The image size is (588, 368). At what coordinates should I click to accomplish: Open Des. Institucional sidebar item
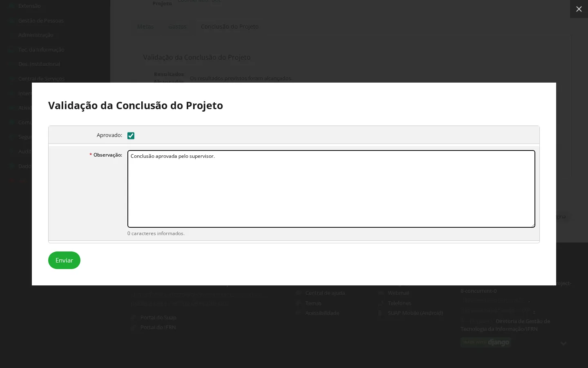click(x=39, y=64)
